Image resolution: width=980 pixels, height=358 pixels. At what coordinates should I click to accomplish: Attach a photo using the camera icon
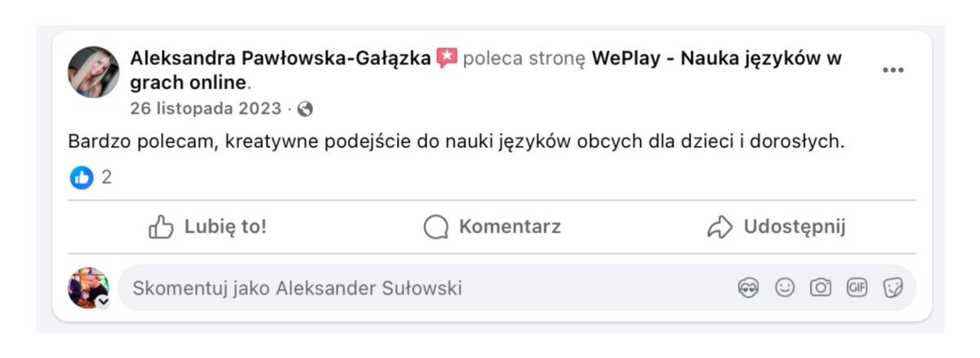point(821,288)
